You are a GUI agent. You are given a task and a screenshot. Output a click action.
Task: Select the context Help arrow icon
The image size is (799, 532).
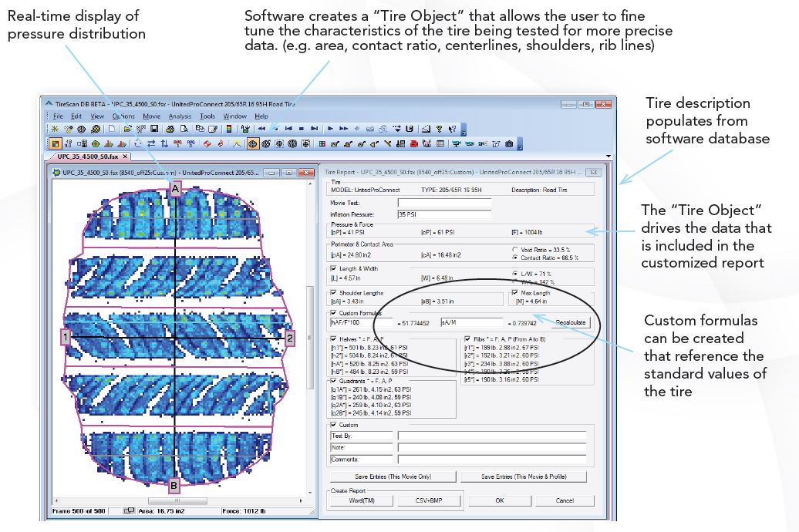click(451, 129)
